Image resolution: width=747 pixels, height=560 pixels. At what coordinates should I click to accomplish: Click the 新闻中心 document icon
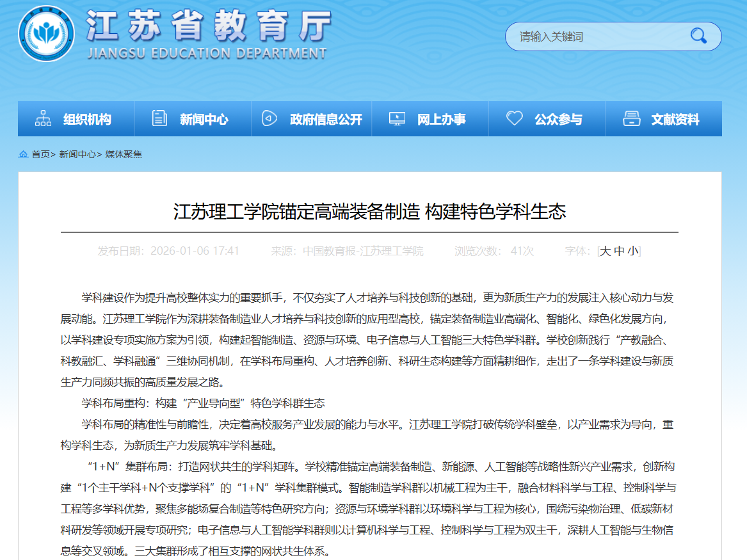pyautogui.click(x=159, y=118)
